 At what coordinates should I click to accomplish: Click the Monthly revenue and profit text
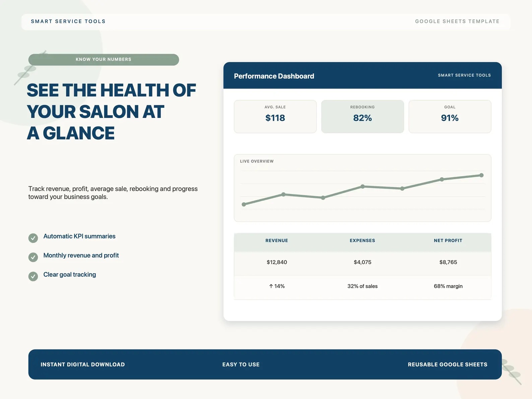[81, 255]
